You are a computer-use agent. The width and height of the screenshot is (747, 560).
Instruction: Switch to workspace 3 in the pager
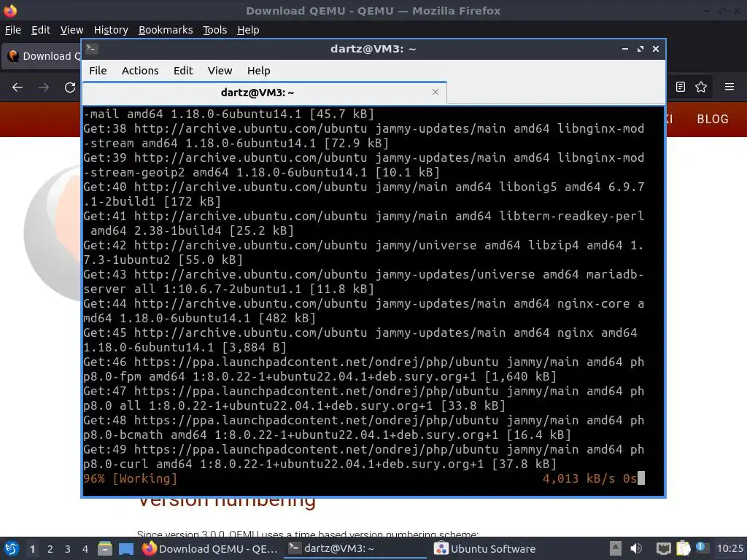coord(68,549)
